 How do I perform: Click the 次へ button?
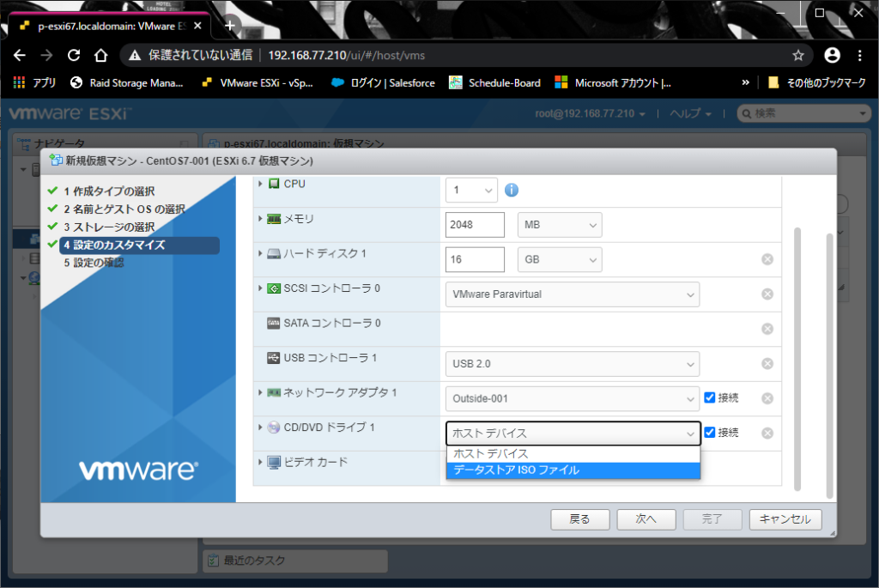tap(646, 519)
